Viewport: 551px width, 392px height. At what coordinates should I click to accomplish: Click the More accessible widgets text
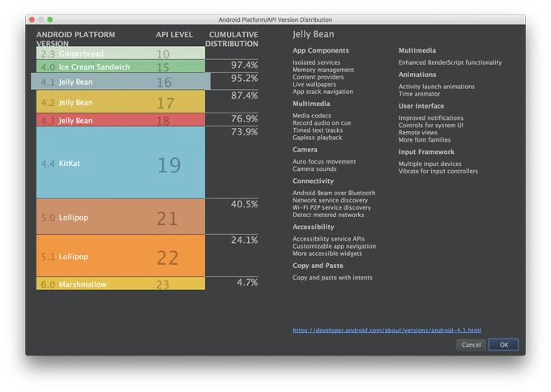coord(327,254)
